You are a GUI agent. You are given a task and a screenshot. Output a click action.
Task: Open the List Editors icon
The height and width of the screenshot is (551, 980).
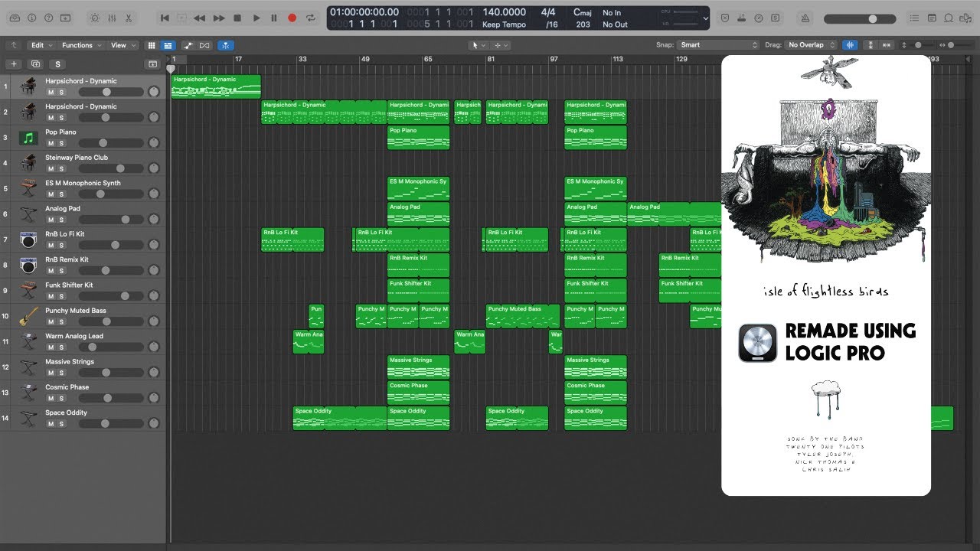click(914, 18)
